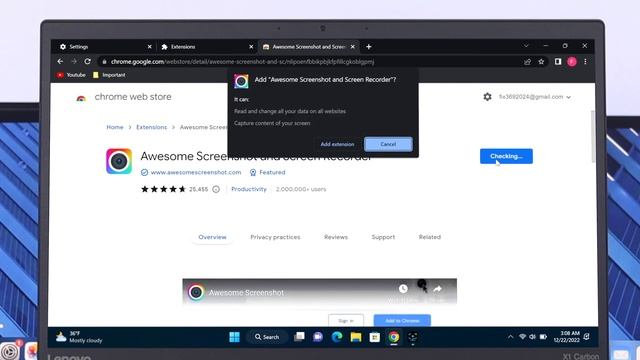
Task: Open Microsoft Store from taskbar
Action: coord(375,337)
